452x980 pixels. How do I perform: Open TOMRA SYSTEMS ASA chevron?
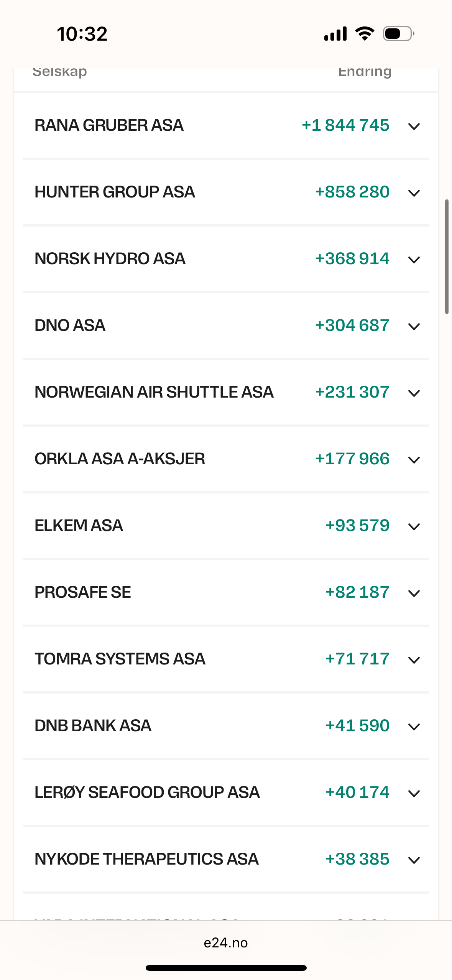pyautogui.click(x=414, y=660)
